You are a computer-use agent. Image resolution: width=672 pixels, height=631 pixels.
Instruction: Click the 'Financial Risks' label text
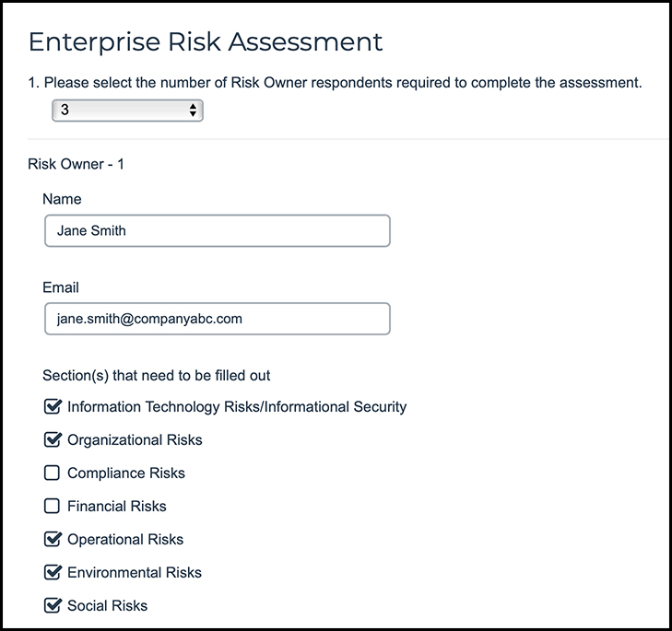[x=117, y=506]
